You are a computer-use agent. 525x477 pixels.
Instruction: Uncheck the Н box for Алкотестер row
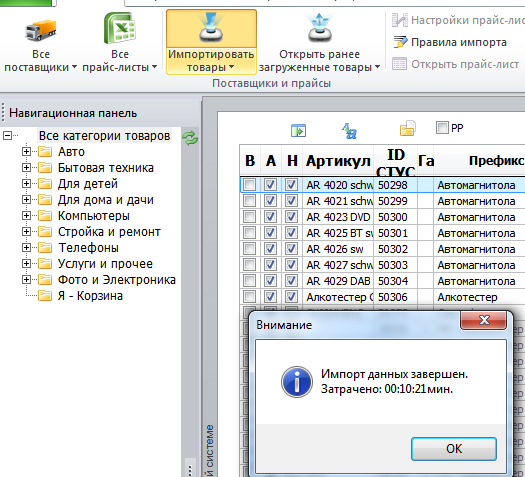click(x=291, y=297)
